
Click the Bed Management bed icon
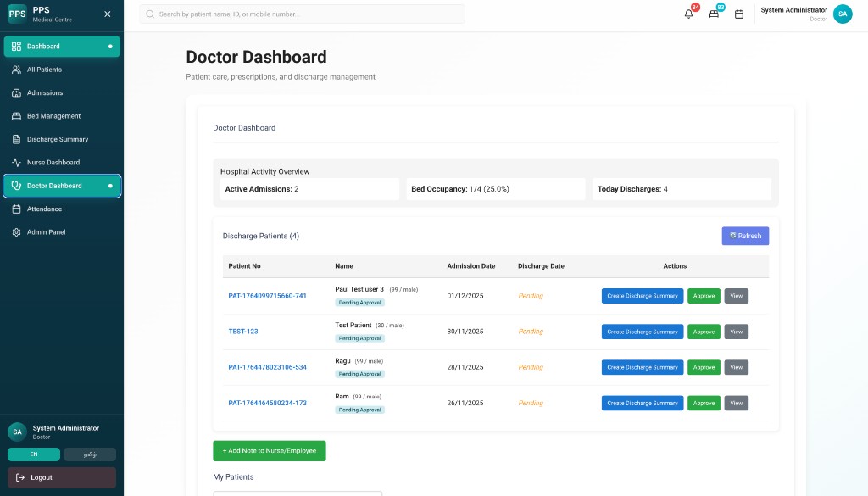(17, 116)
